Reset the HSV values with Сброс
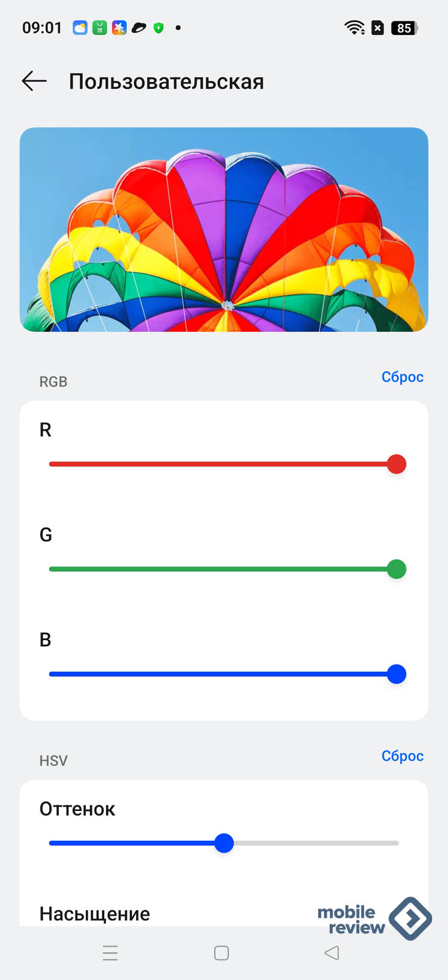The height and width of the screenshot is (980, 448). 402,756
